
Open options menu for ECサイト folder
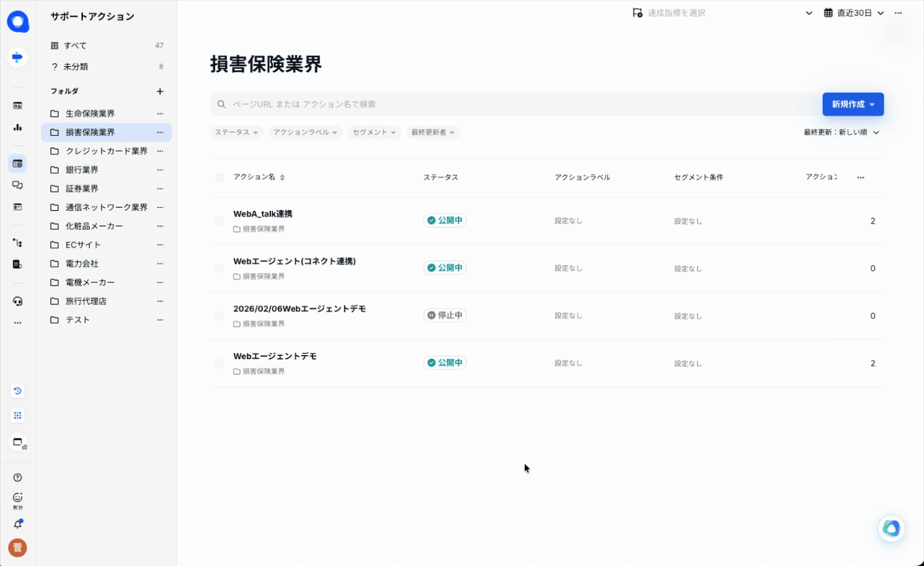(x=159, y=244)
